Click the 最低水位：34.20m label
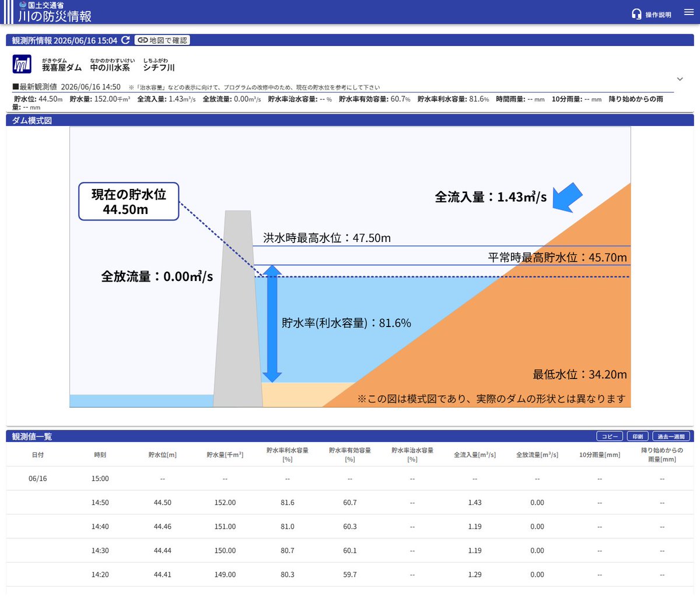Screen dimensions: 700x600 pyautogui.click(x=580, y=374)
